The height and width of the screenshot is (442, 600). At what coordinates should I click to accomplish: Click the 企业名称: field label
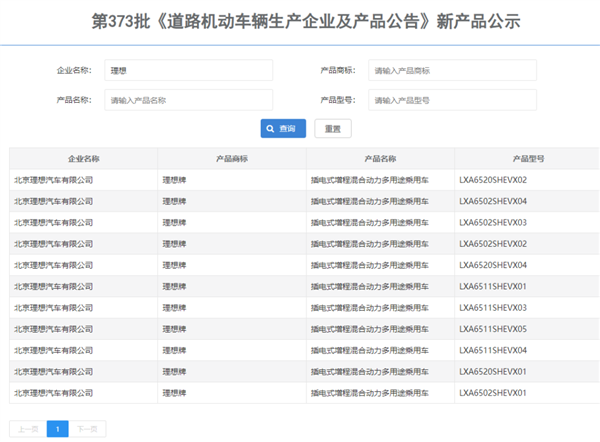point(74,70)
